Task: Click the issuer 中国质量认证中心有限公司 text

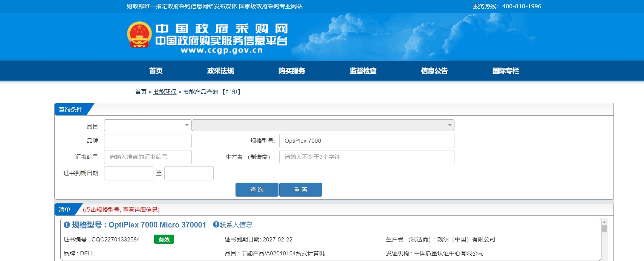Action: (449, 253)
